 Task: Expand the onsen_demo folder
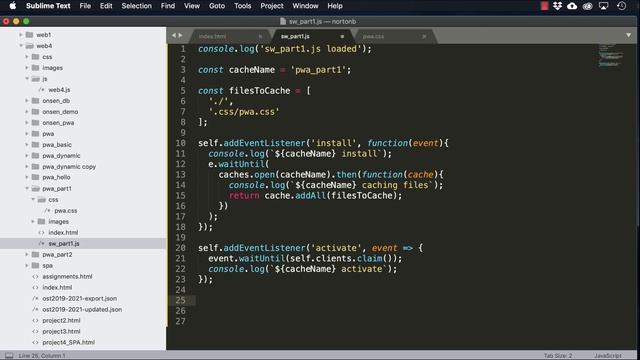coord(27,111)
